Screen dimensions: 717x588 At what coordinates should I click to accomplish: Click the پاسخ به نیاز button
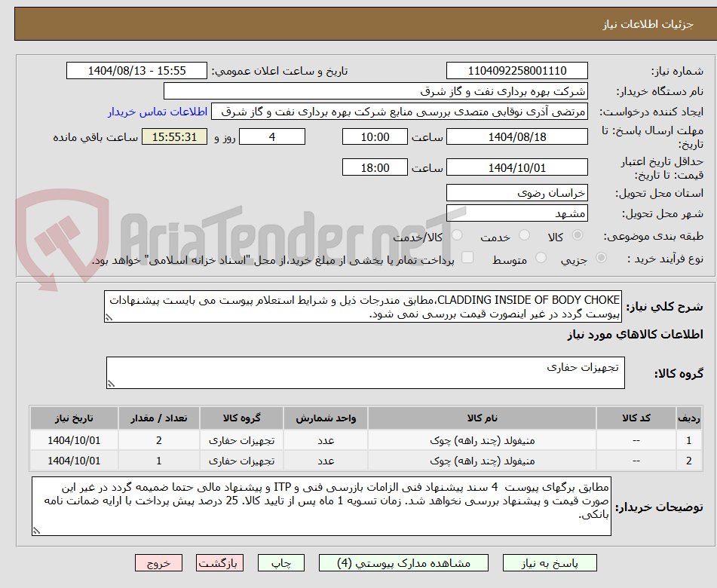click(x=550, y=563)
